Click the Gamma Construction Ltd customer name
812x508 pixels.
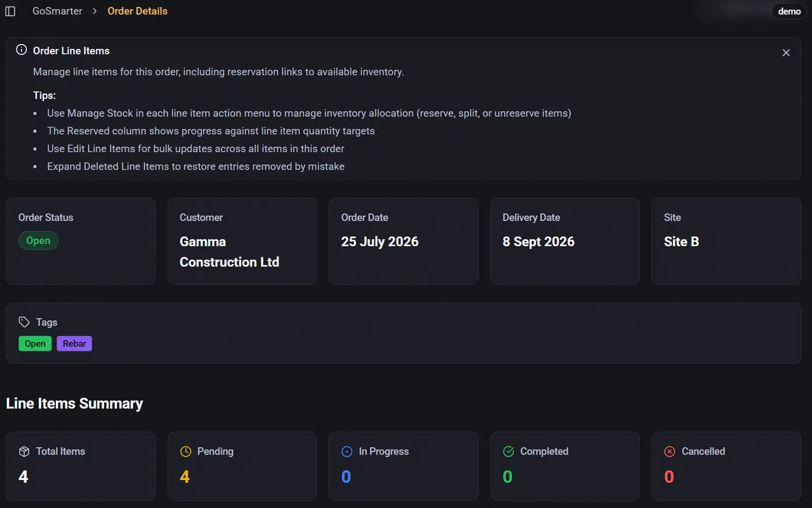coord(230,252)
